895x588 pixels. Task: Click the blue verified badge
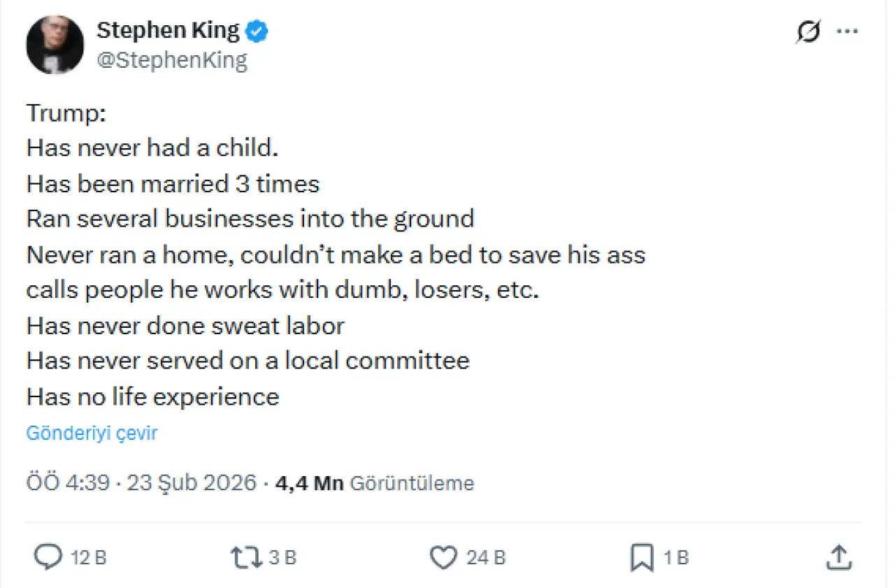(x=257, y=31)
